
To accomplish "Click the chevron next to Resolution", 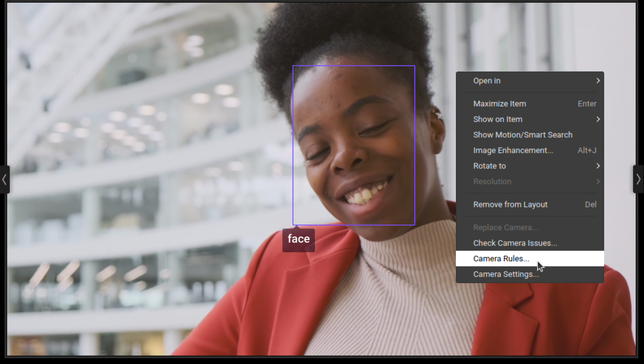I will tap(598, 182).
